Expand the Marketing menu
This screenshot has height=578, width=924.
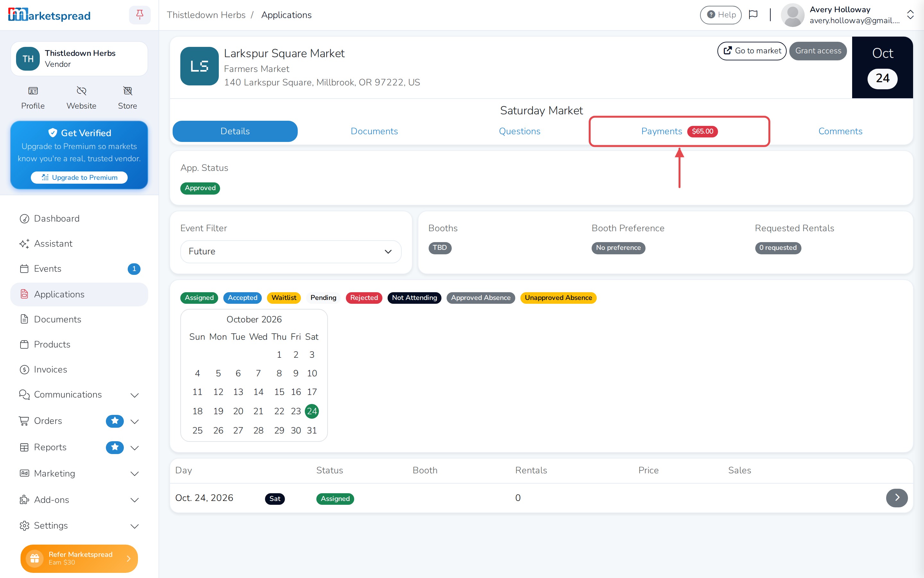coord(79,474)
